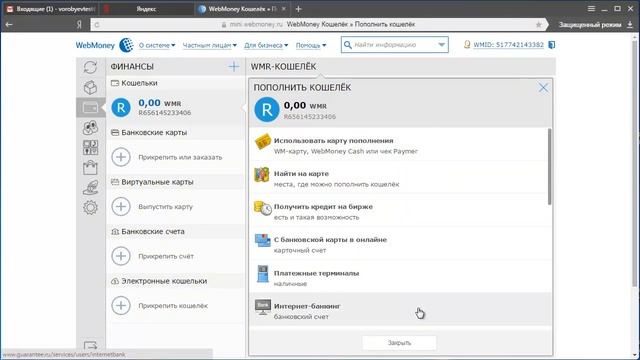Screen dimensions: 640x360
Task: Click the Банковские карты section header
Action: [x=175, y=133]
